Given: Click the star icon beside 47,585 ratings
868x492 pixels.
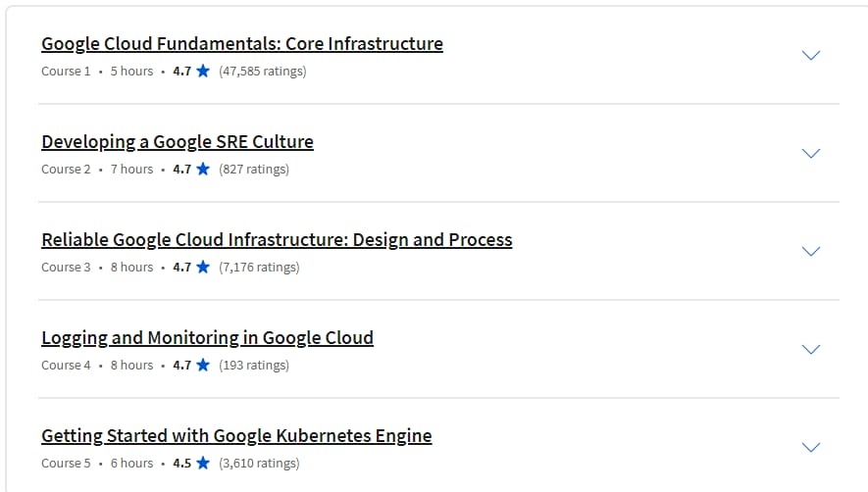Looking at the screenshot, I should coord(203,72).
